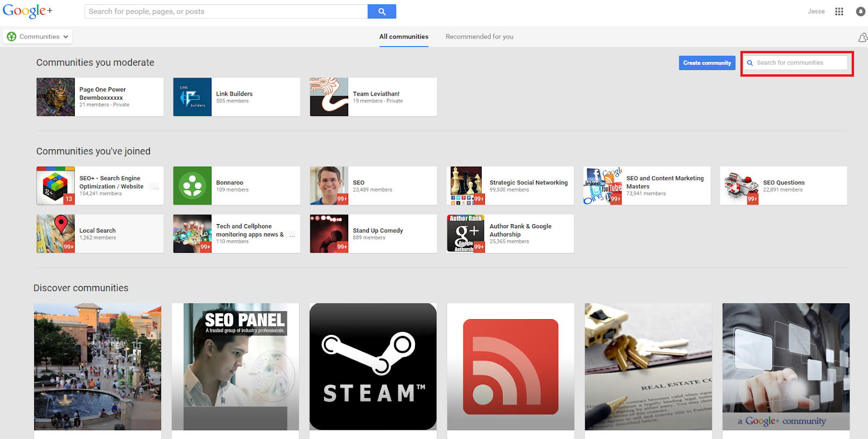Screen dimensions: 868x439
Task: Open the Stand Up Comedy thumbnail
Action: [329, 233]
